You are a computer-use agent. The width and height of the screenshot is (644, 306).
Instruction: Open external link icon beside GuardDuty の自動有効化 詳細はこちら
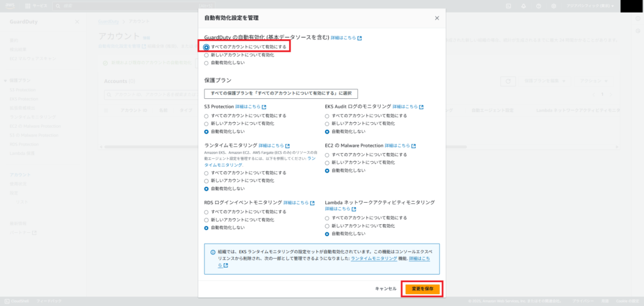(x=359, y=38)
